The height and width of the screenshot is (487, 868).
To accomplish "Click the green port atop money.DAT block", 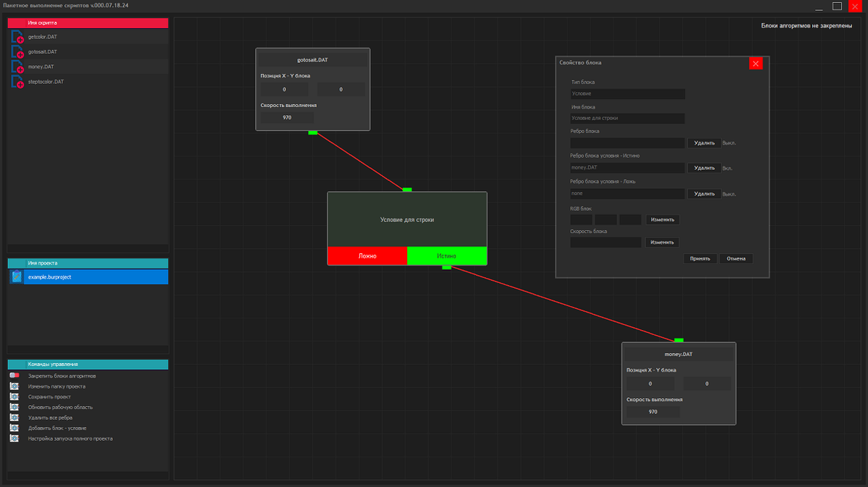I will pos(678,340).
